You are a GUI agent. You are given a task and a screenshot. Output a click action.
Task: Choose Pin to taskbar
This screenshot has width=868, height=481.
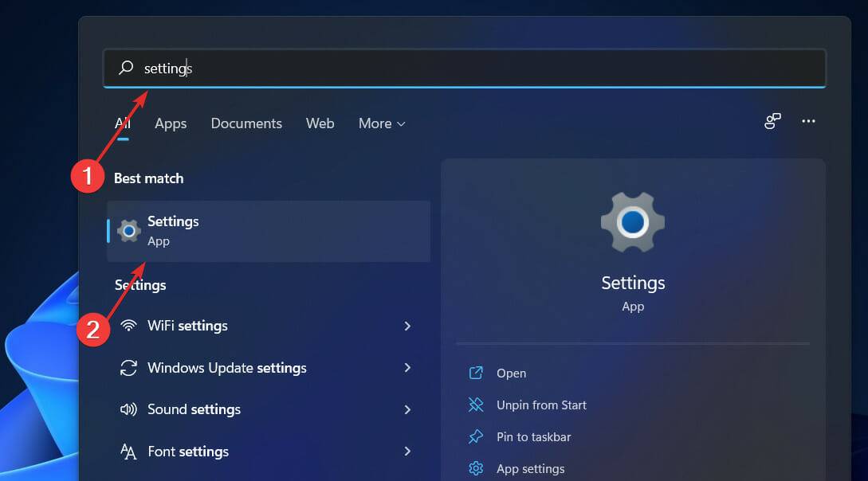pos(534,436)
